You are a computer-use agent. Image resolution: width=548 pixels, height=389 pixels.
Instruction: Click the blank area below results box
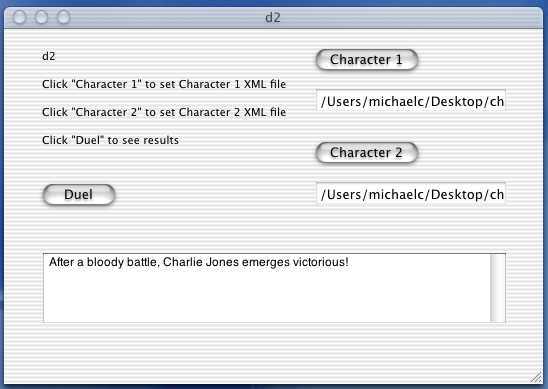tap(273, 350)
